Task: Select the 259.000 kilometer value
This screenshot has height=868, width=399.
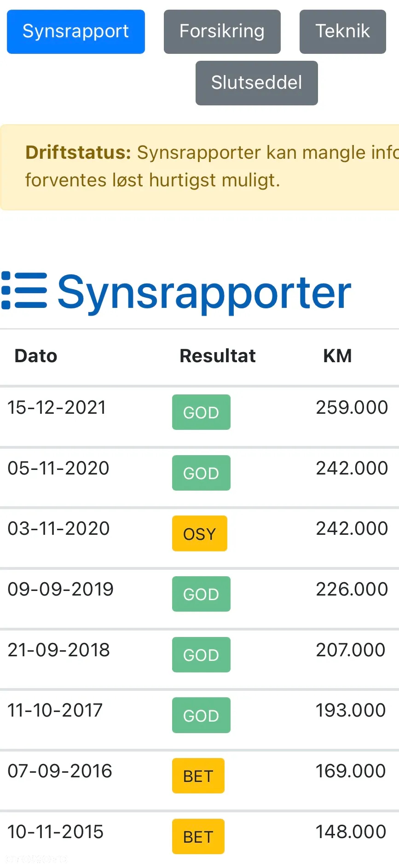Action: [x=352, y=407]
